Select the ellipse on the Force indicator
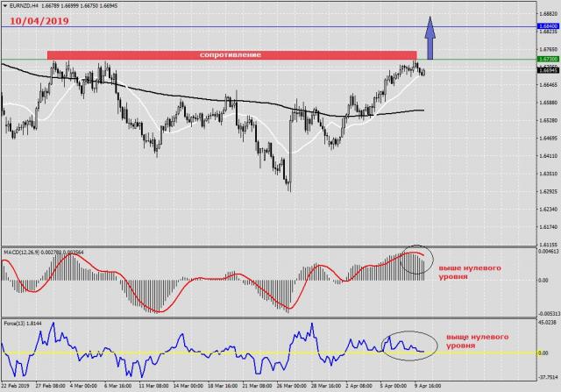Viewport: 561px width, 392px height. 407,343
